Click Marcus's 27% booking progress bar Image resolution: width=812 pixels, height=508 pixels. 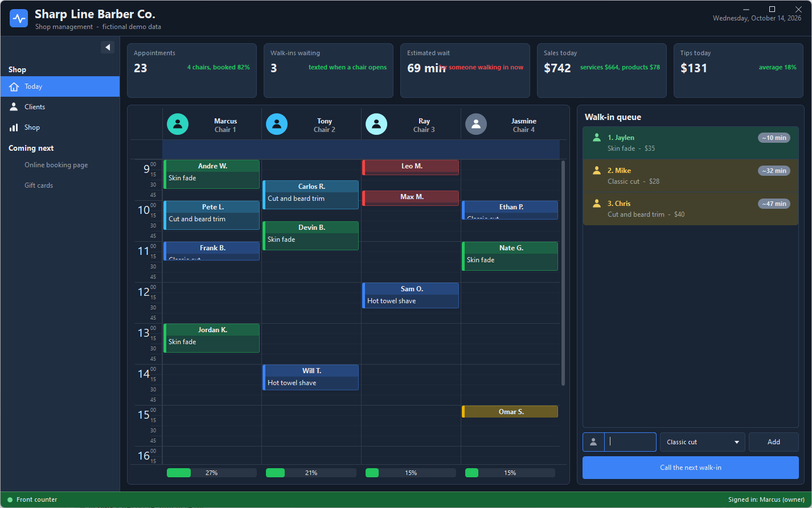pyautogui.click(x=211, y=473)
